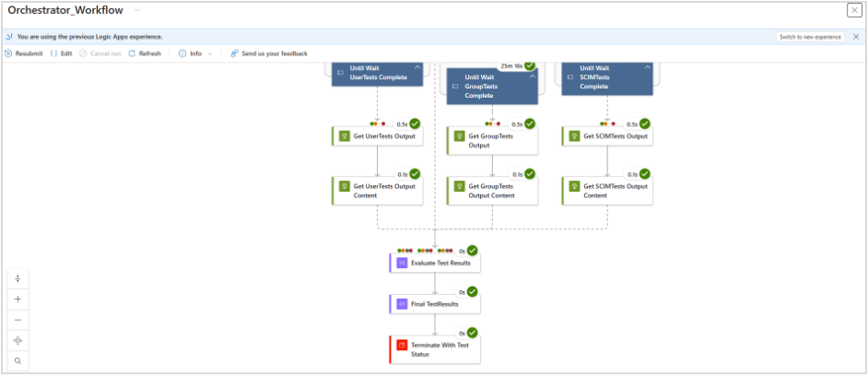
Task: Click Get UserTests Output icon
Action: [x=344, y=136]
